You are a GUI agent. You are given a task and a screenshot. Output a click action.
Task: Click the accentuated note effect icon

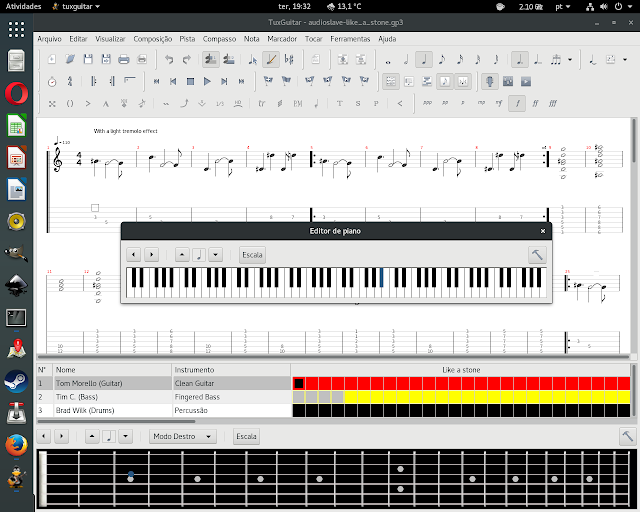tap(88, 104)
